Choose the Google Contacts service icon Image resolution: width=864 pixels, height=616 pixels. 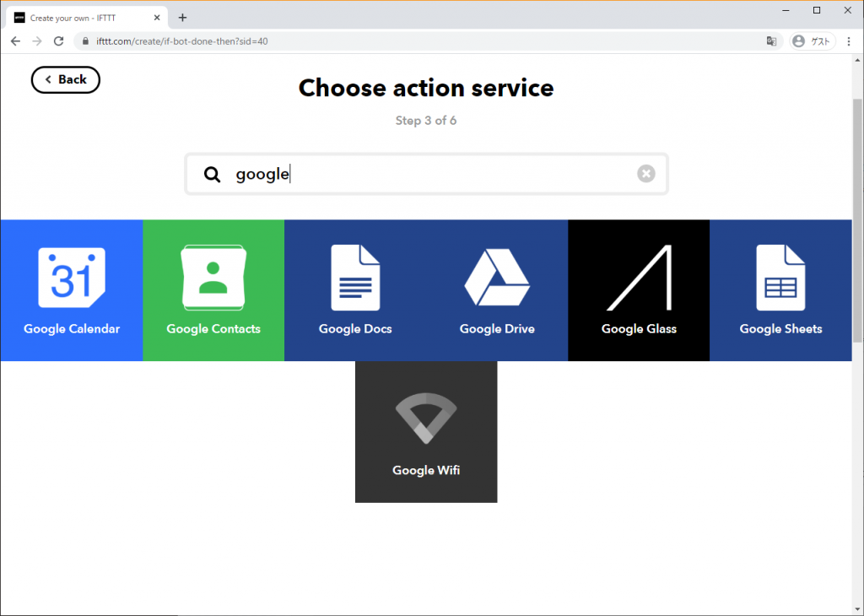point(213,290)
